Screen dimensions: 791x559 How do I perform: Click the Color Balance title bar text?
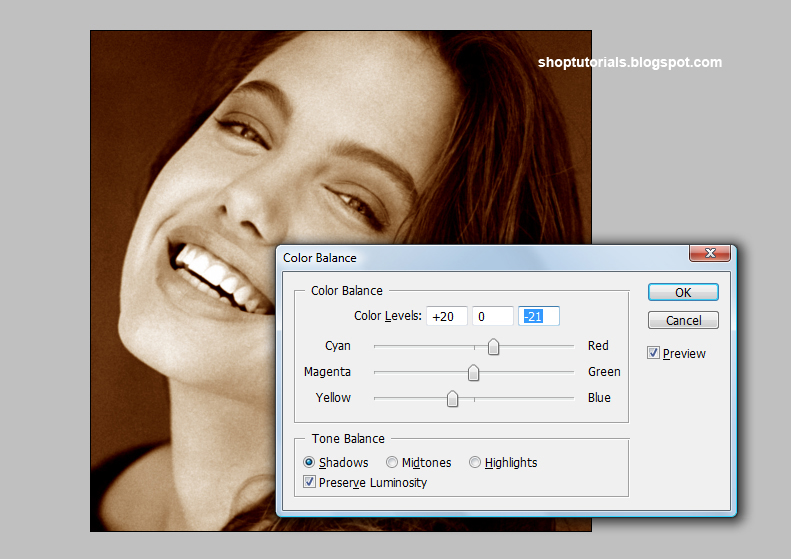[x=319, y=258]
